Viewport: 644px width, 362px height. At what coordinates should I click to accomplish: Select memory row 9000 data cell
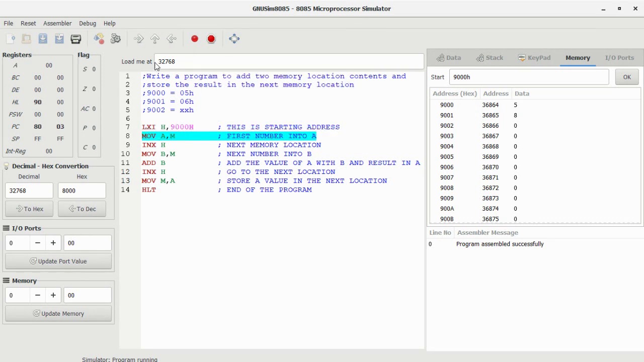[x=515, y=105]
